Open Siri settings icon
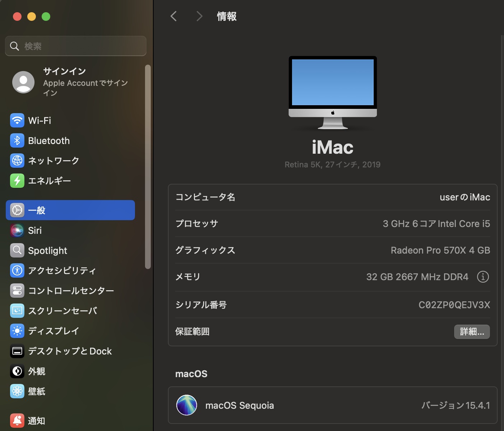 17,230
